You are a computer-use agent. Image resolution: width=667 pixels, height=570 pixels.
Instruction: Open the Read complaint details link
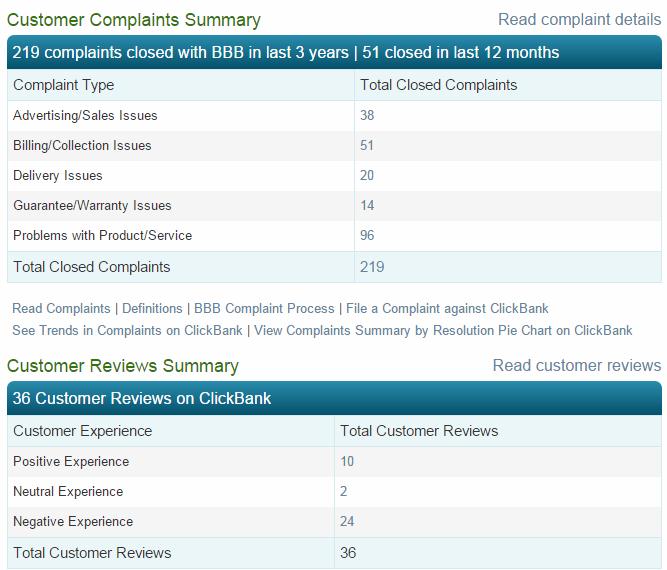(579, 20)
